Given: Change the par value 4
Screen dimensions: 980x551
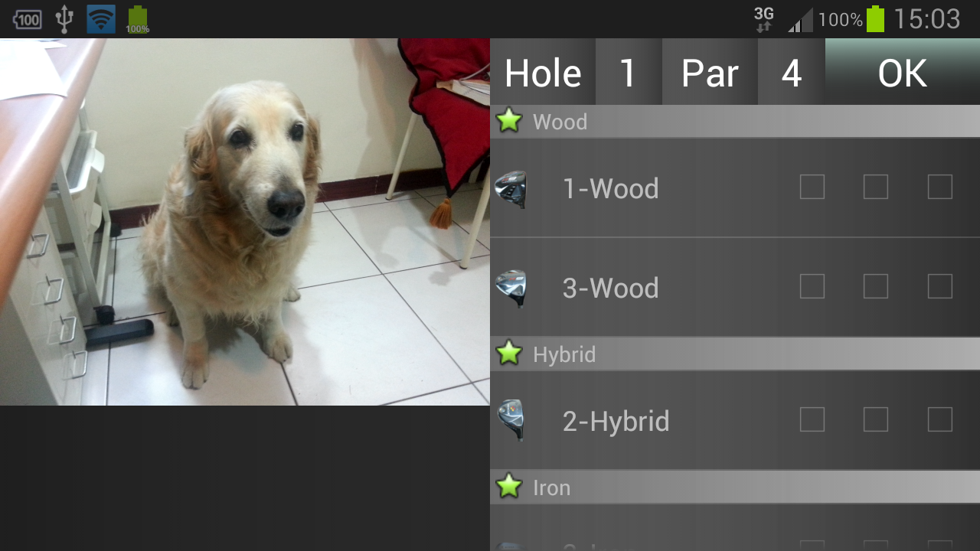Looking at the screenshot, I should tap(792, 72).
